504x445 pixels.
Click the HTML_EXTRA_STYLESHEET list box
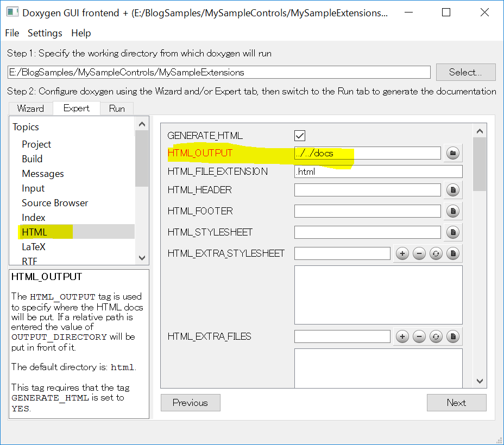pos(379,295)
